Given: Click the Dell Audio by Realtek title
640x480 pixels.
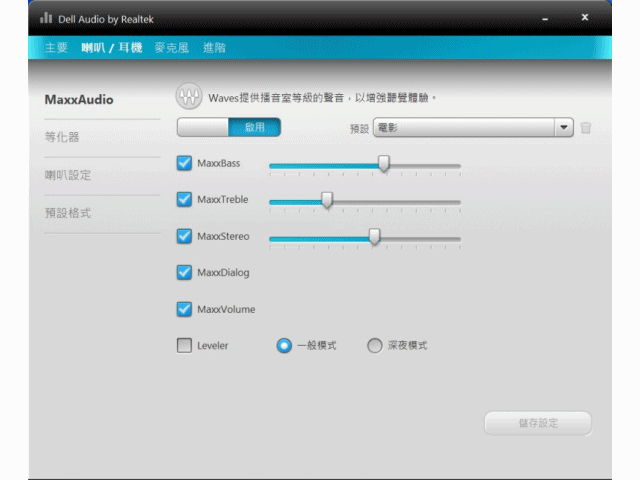Looking at the screenshot, I should point(106,19).
